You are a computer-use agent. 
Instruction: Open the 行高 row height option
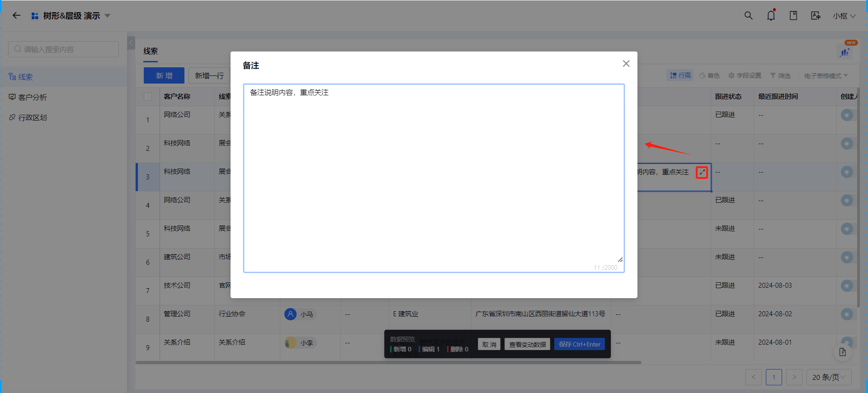[x=680, y=75]
